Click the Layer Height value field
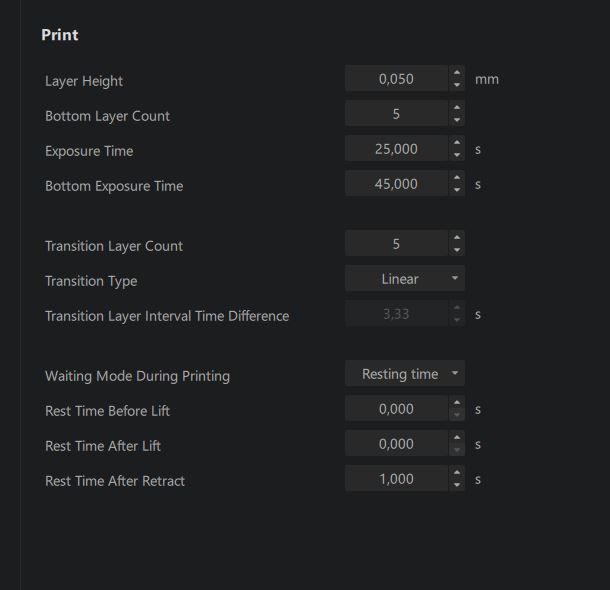The width and height of the screenshot is (610, 590). tap(396, 79)
